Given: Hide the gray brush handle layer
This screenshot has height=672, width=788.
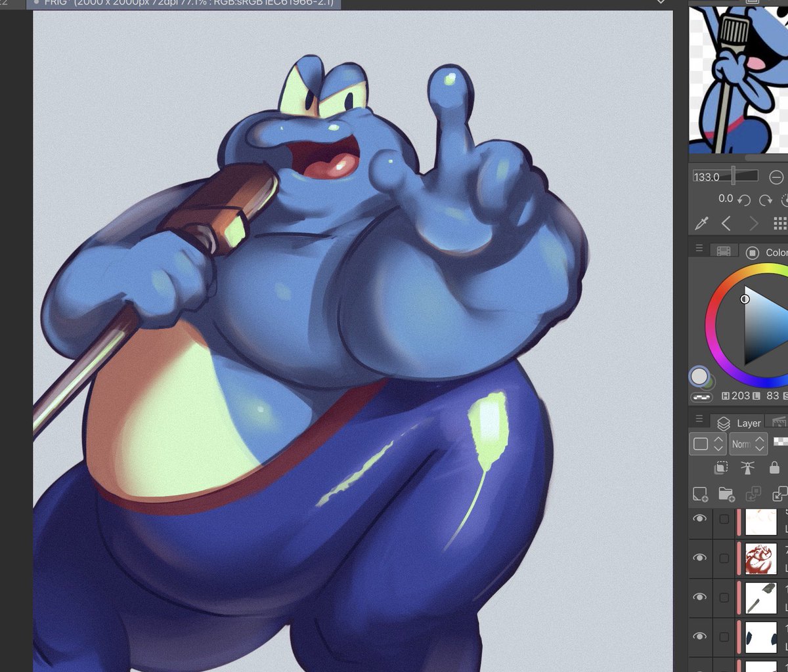Looking at the screenshot, I should [700, 597].
